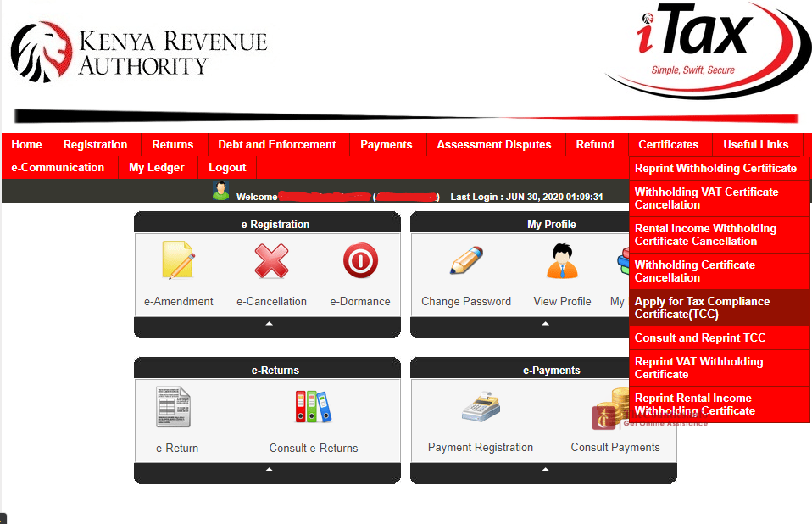The width and height of the screenshot is (812, 524).
Task: Open the My Ledger menu item
Action: coord(156,167)
